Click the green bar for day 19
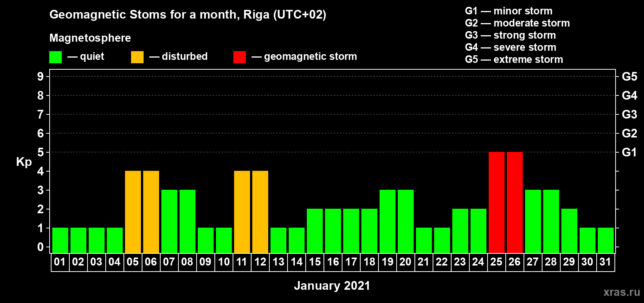This screenshot has width=644, height=303. pos(388,221)
